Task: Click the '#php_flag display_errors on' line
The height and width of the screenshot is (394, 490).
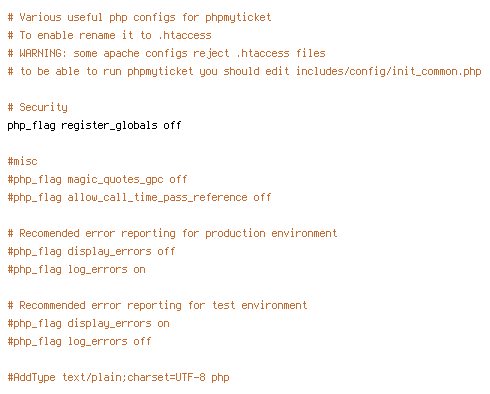Action: tap(88, 324)
